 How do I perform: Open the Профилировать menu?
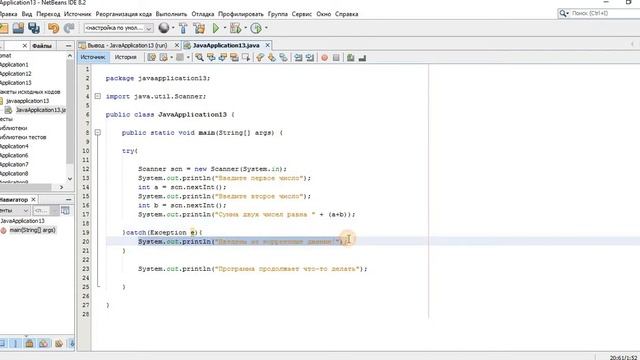(x=241, y=14)
